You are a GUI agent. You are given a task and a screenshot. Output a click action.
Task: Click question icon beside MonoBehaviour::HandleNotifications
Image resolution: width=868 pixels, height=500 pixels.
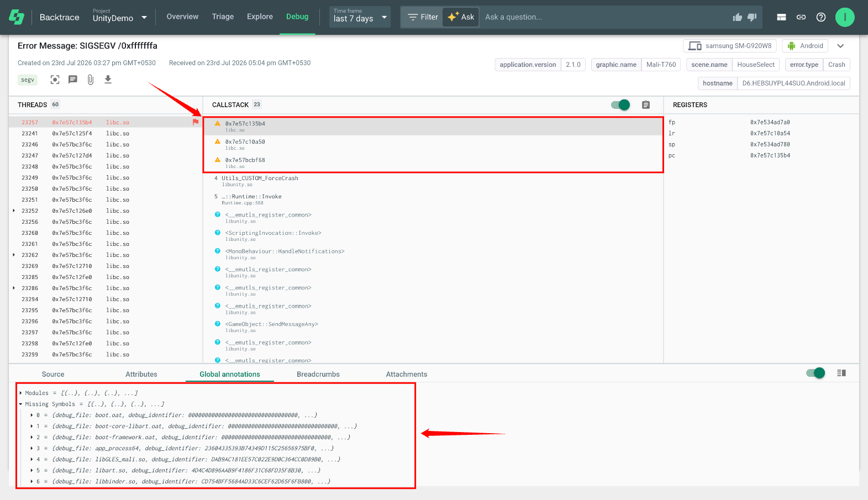point(218,251)
